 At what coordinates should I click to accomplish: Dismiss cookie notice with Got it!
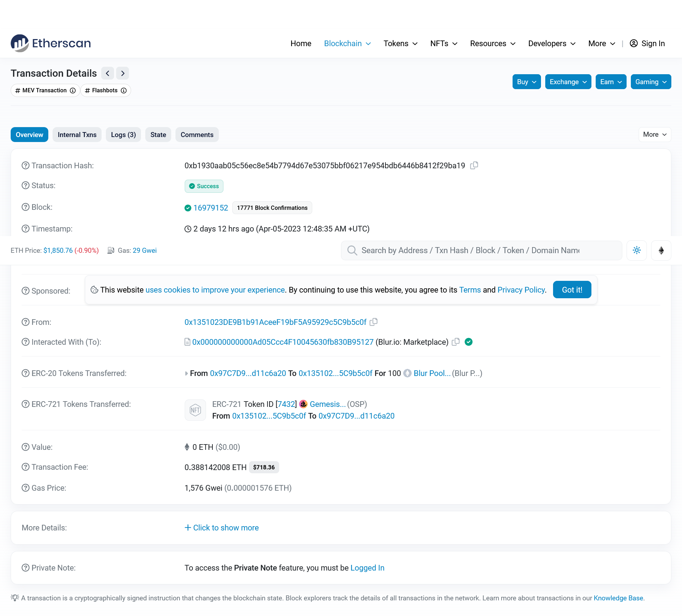pyautogui.click(x=572, y=290)
